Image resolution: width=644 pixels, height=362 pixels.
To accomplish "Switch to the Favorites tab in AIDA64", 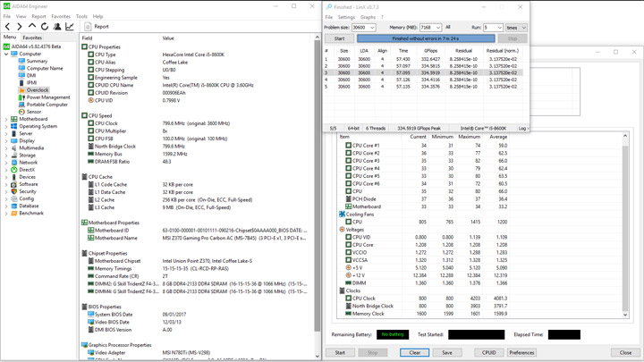I will click(32, 38).
